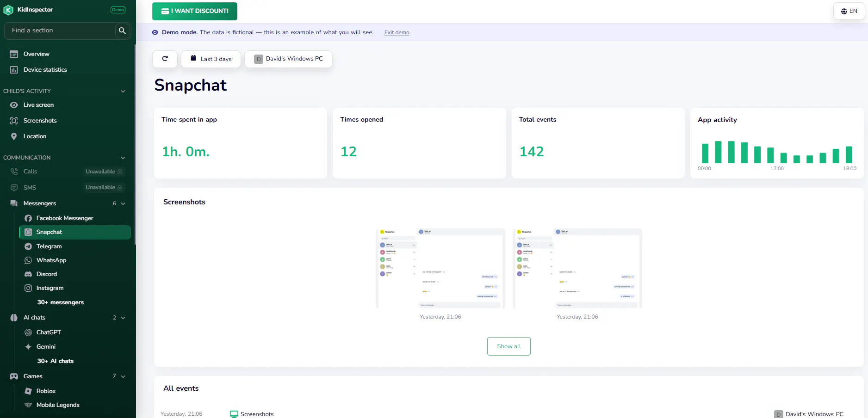
Task: Click the Discord icon
Action: 28,274
